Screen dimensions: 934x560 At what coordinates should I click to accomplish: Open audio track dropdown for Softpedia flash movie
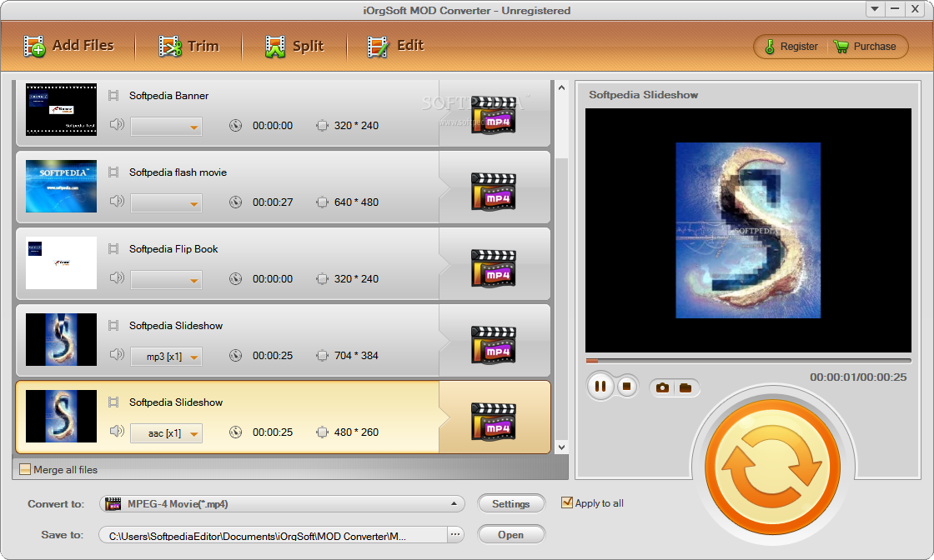pyautogui.click(x=166, y=203)
